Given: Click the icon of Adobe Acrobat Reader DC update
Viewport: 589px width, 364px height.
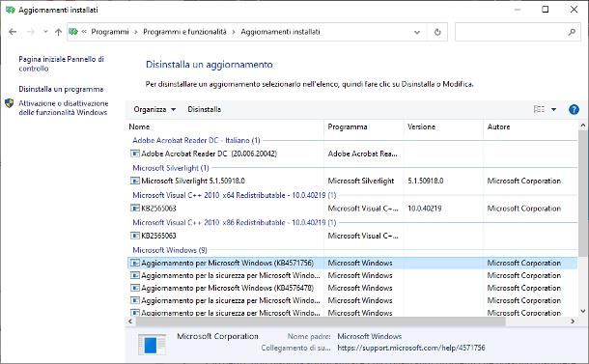Looking at the screenshot, I should [135, 154].
